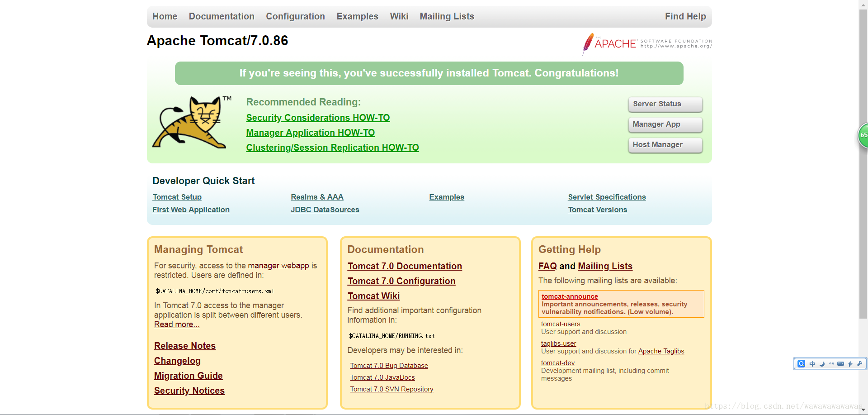Screen dimensions: 868x415
Task: Click the vertical scrollbar thumb
Action: click(x=863, y=163)
